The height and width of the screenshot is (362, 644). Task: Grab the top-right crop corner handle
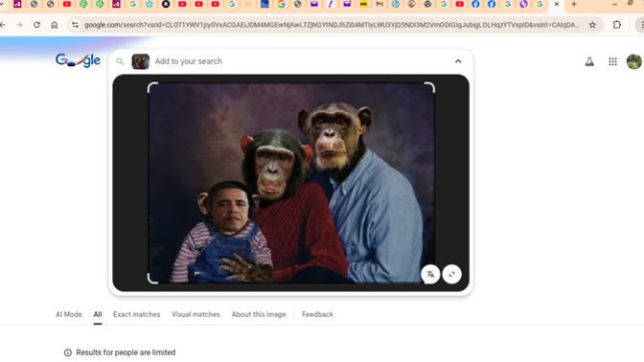(429, 87)
